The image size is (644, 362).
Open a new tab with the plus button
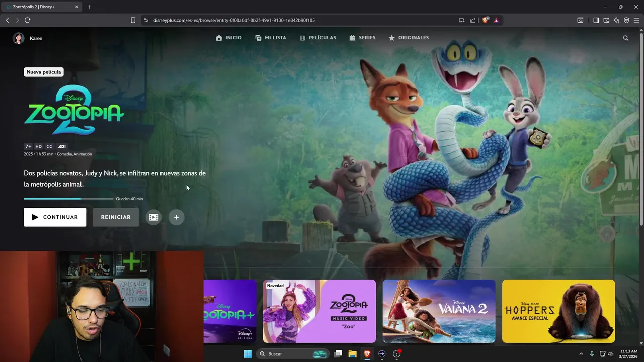pyautogui.click(x=89, y=7)
